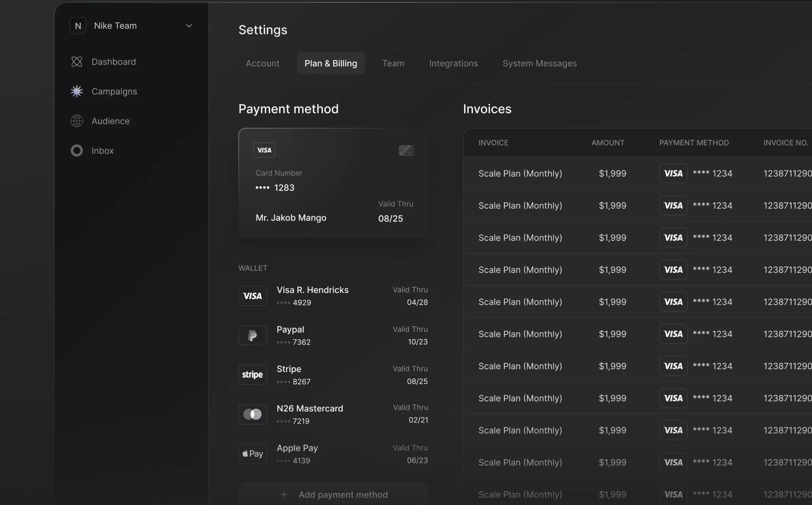812x505 pixels.
Task: Select the Visa R. Hendricks wallet entry
Action: coord(313,290)
